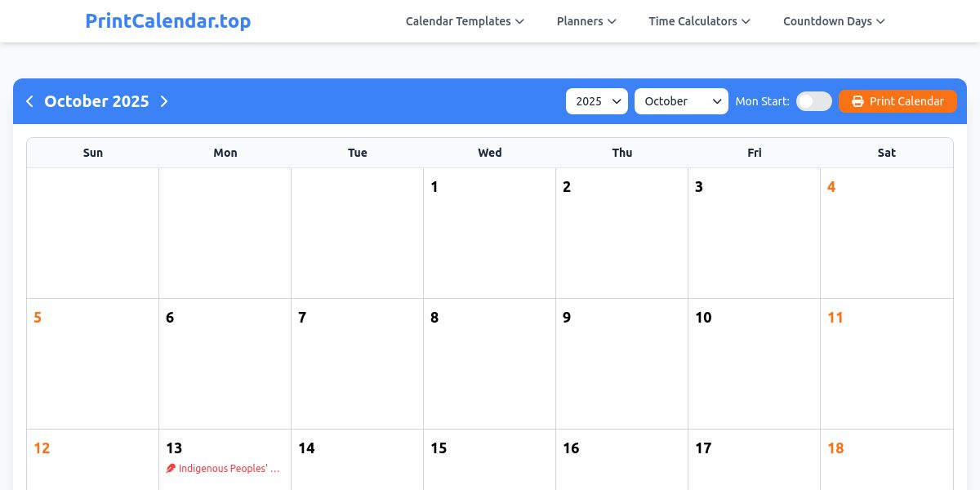The height and width of the screenshot is (490, 980).
Task: Go to the previous month arrow
Action: [29, 101]
